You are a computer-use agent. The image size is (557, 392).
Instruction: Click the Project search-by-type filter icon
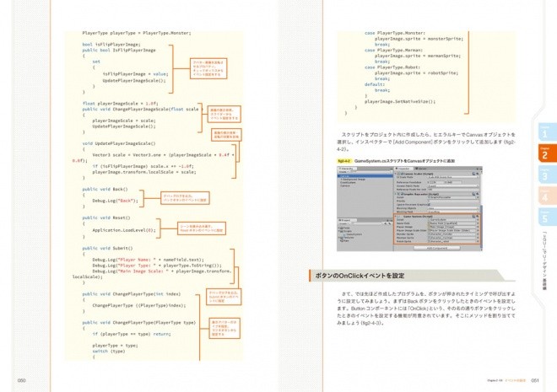coord(385,224)
